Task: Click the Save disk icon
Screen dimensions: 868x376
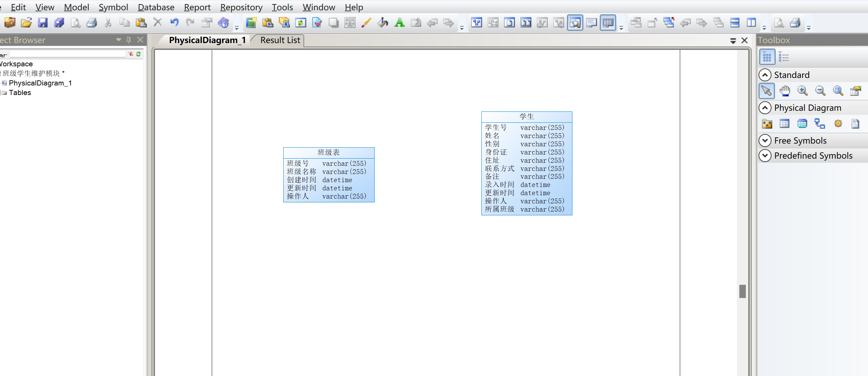Action: [x=42, y=23]
